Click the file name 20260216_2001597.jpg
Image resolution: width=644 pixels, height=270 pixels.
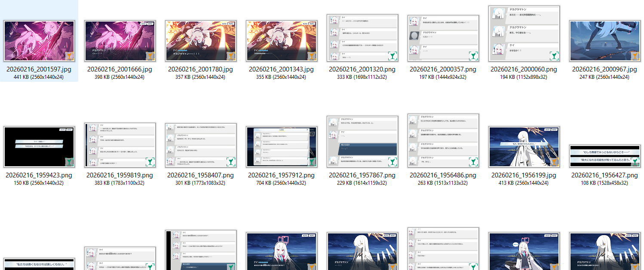(39, 69)
